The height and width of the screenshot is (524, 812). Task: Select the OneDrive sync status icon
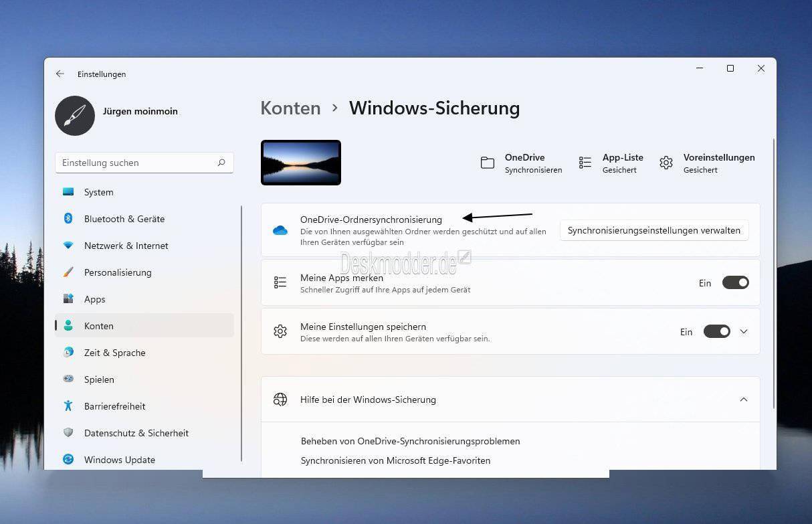(487, 163)
